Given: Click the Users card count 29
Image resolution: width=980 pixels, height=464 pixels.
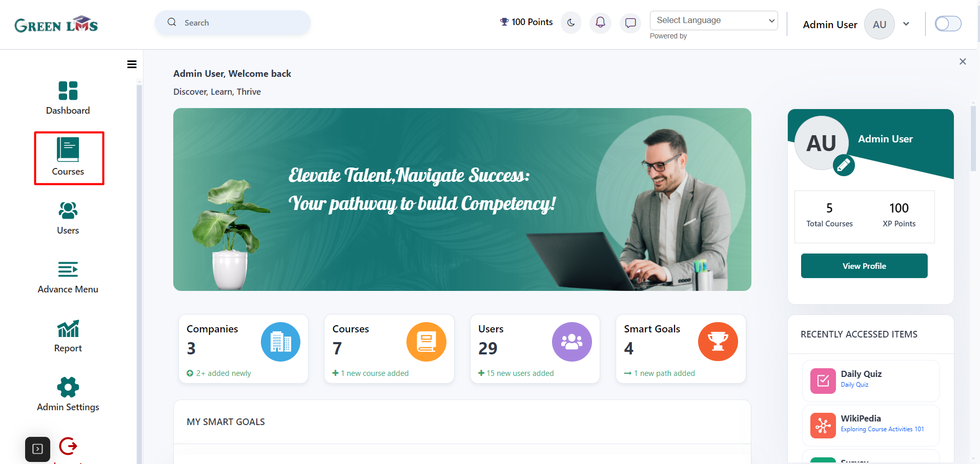Looking at the screenshot, I should pos(488,348).
